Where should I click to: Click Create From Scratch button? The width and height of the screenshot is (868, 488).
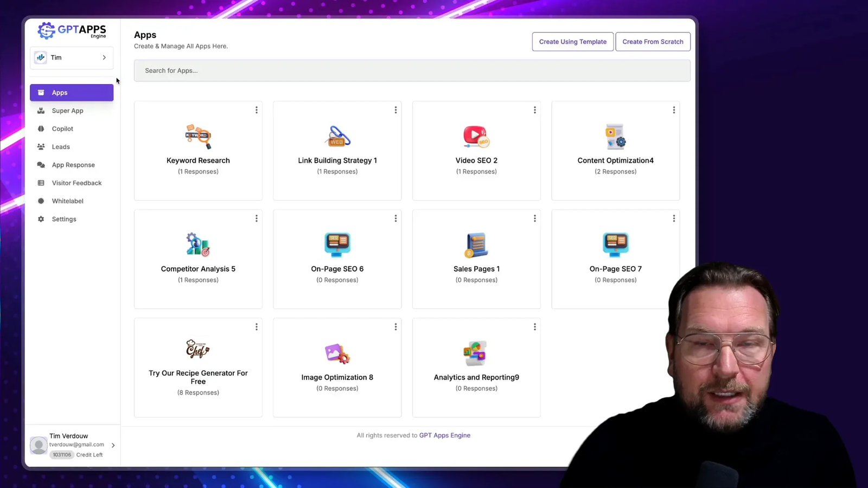coord(653,42)
